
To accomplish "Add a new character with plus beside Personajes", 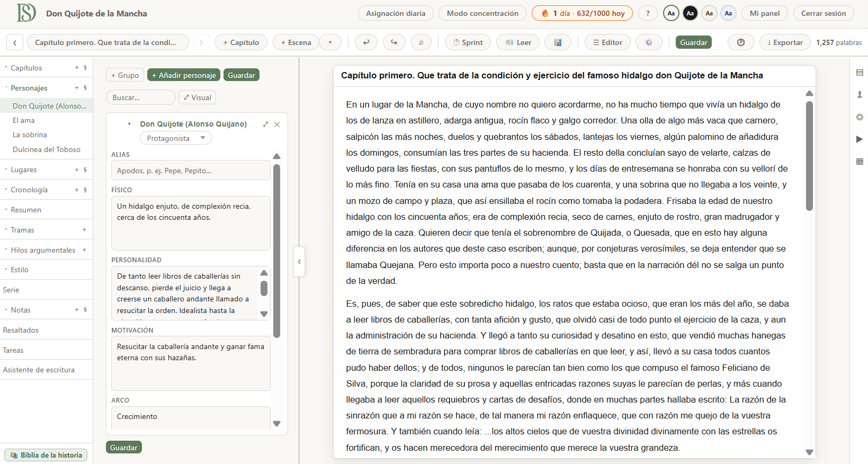I will tap(77, 88).
